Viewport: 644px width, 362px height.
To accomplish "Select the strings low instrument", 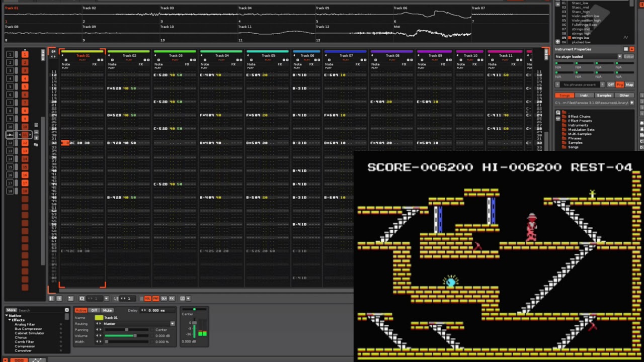I will (x=580, y=38).
